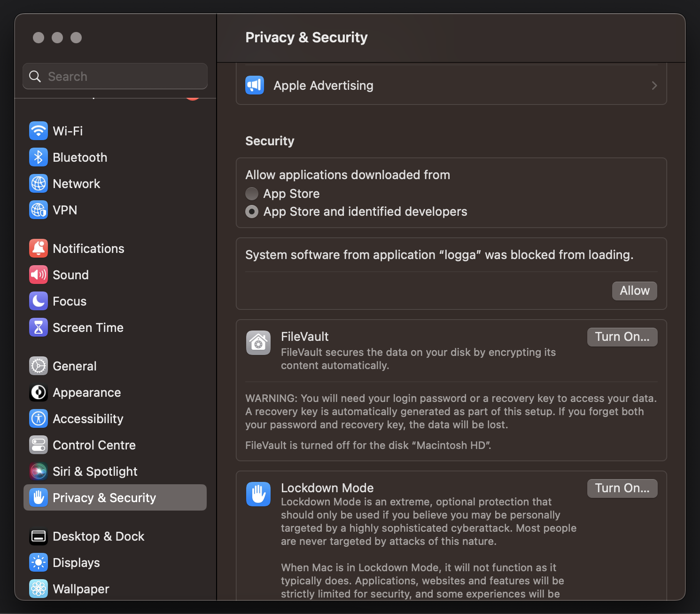
Task: Turn on Lockdown Mode
Action: coord(622,488)
